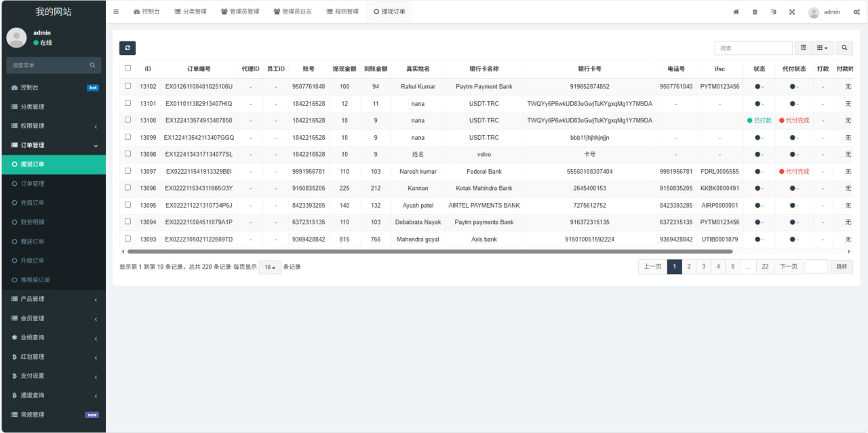Click the magnifier search button above table

click(844, 48)
